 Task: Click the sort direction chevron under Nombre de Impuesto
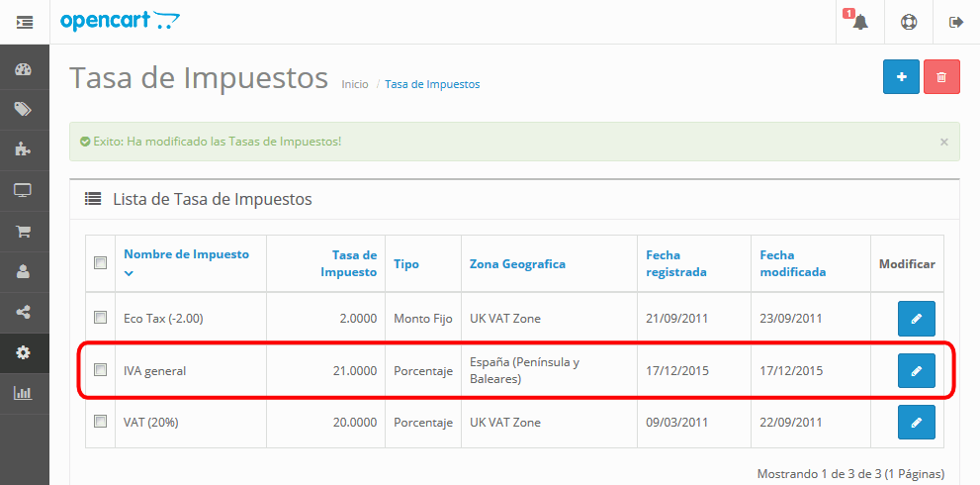tap(129, 273)
